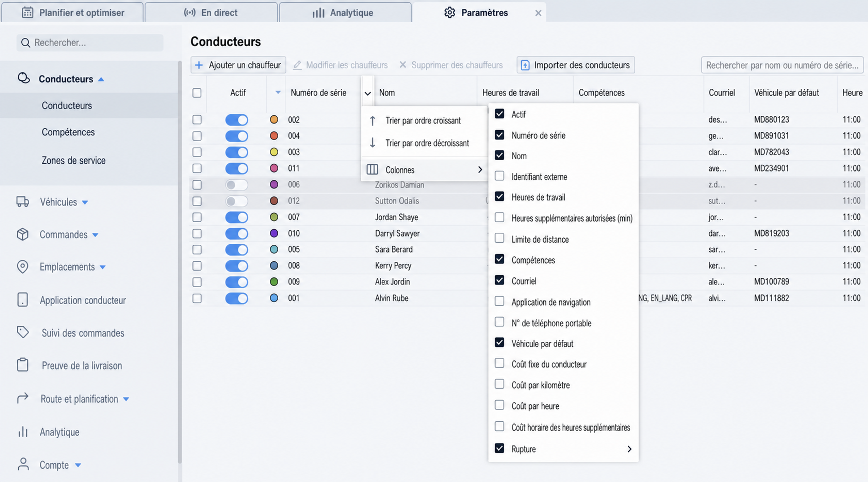The image size is (868, 482).
Task: Click Importer des conducteurs button
Action: pyautogui.click(x=576, y=65)
